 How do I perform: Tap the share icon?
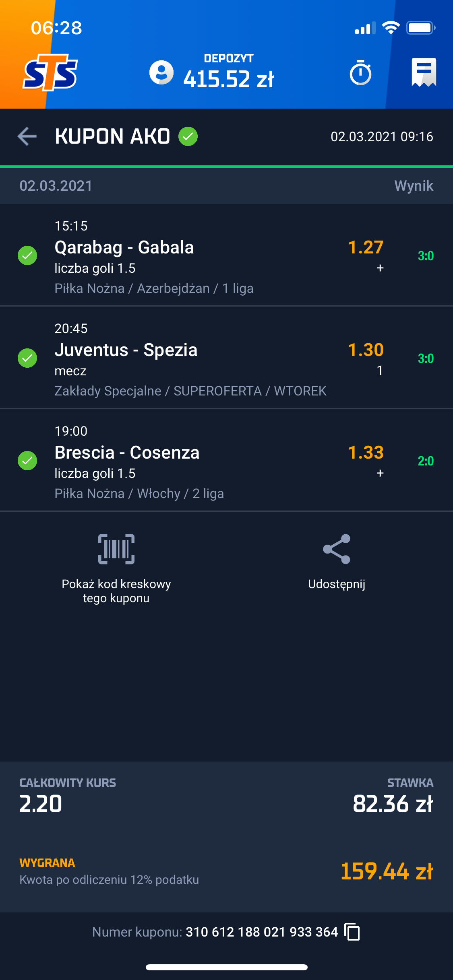point(337,549)
